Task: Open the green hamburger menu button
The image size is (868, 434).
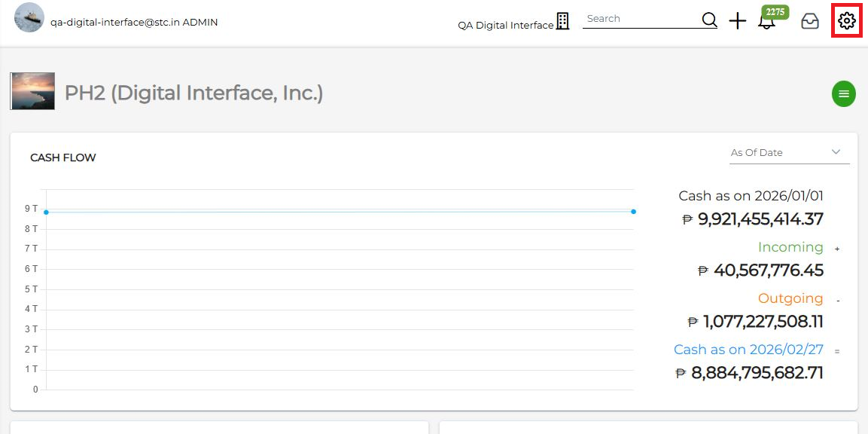Action: coord(843,94)
